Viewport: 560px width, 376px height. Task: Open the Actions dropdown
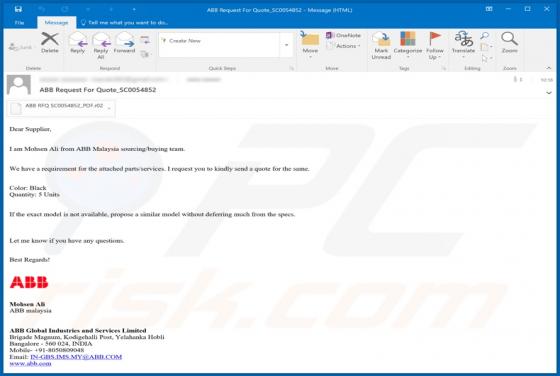(344, 46)
